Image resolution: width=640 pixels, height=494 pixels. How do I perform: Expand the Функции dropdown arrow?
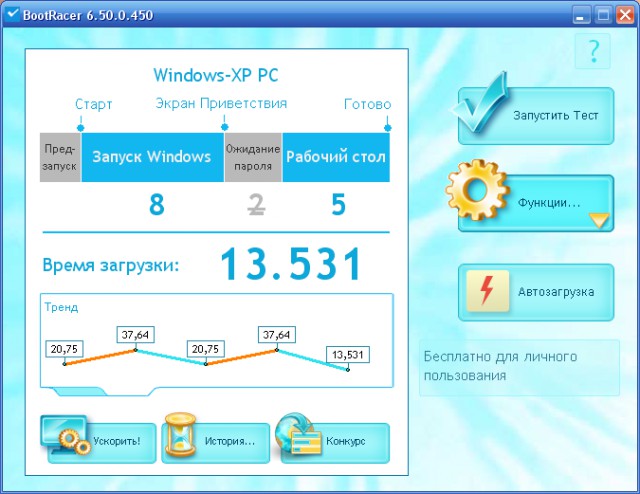click(599, 220)
